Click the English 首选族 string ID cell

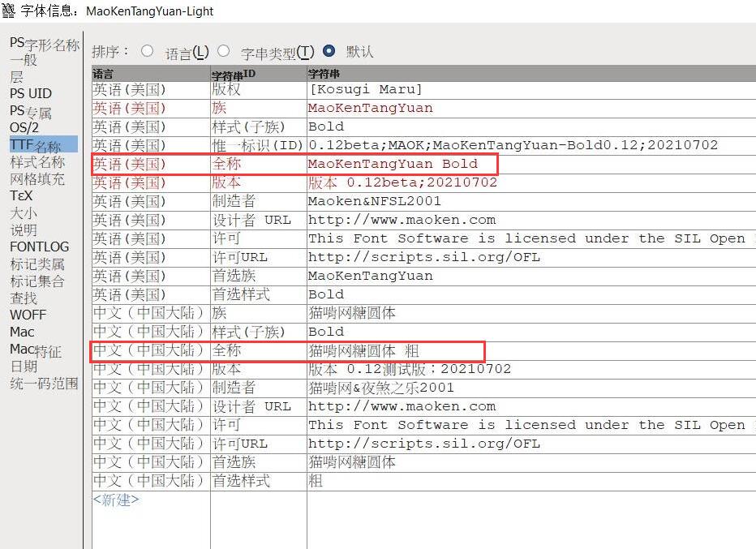tap(259, 276)
